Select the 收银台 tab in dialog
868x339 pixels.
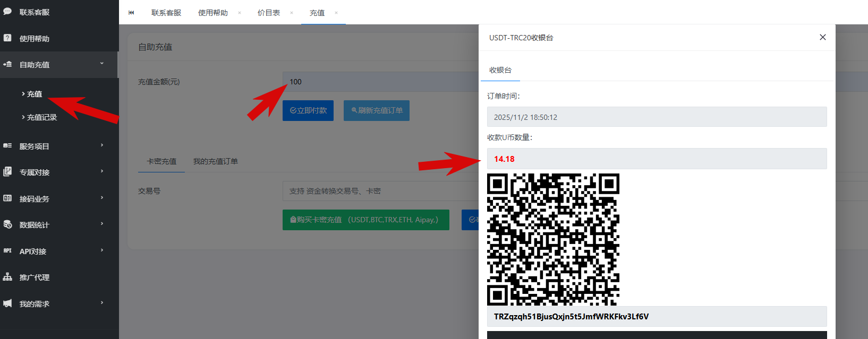pyautogui.click(x=500, y=70)
